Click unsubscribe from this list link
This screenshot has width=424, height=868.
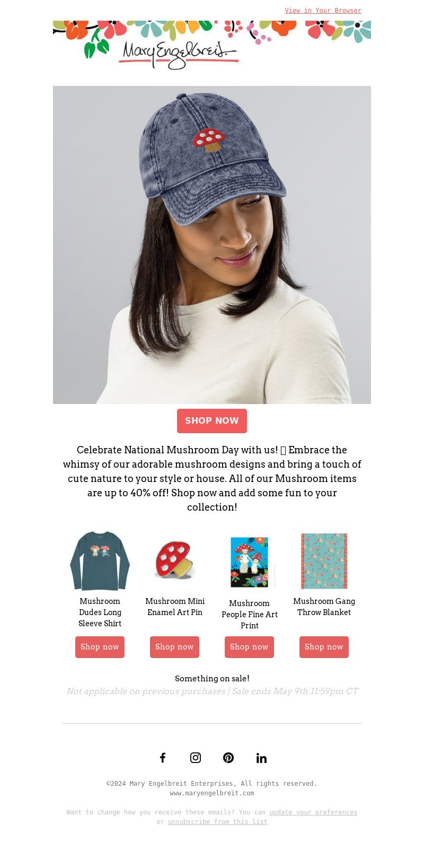pyautogui.click(x=218, y=822)
